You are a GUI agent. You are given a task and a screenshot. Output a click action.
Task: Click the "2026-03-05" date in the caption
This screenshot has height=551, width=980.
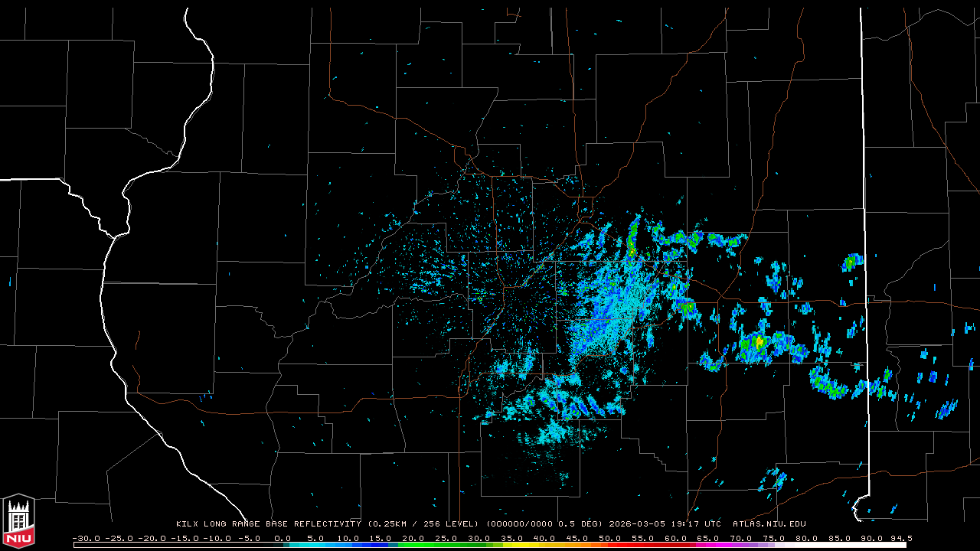point(637,524)
